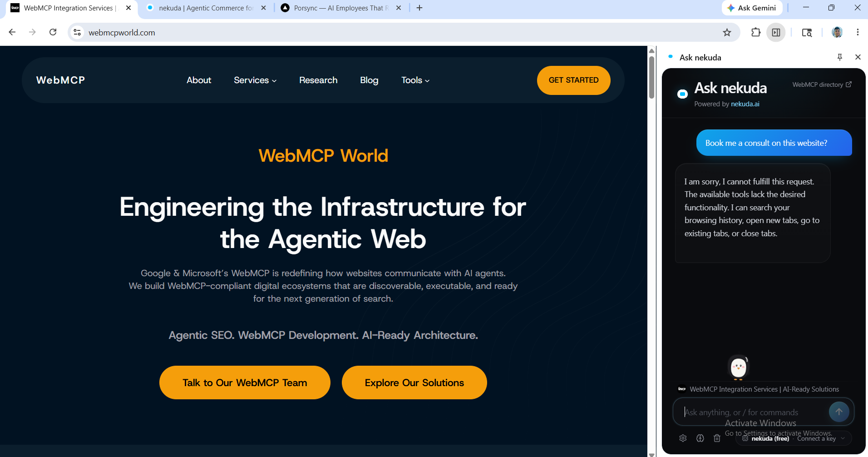Viewport: 868px width, 457px height.
Task: Close the nekuda Agentic Commerce tab
Action: (x=263, y=8)
